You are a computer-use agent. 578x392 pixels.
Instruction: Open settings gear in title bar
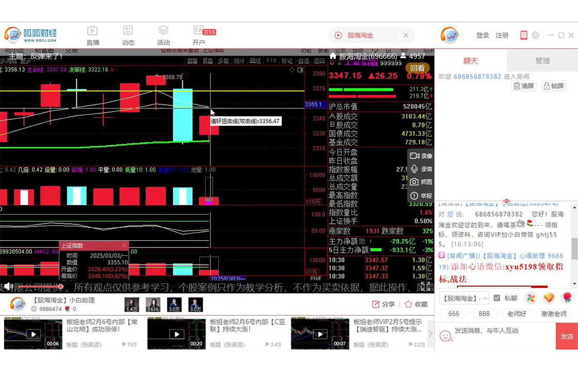[535, 36]
